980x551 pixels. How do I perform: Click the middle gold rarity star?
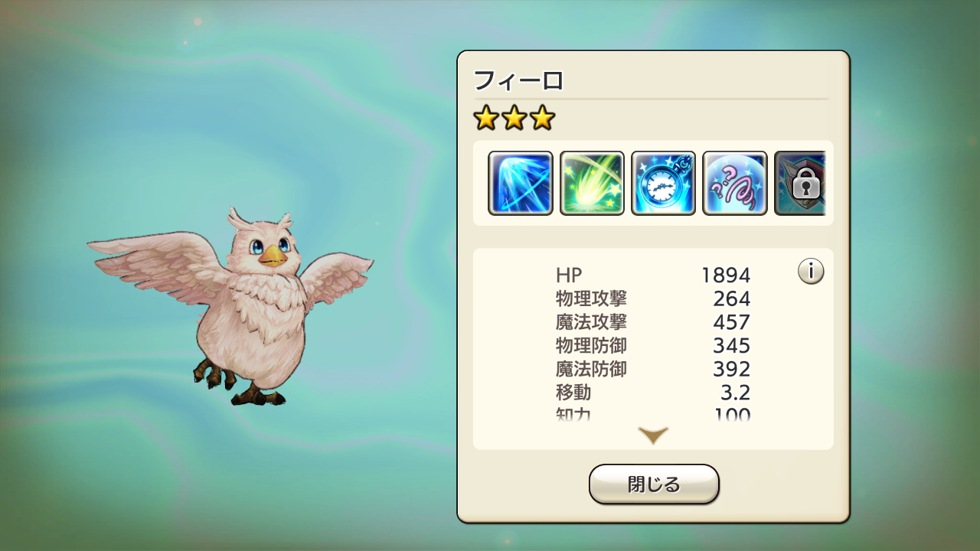pos(514,118)
